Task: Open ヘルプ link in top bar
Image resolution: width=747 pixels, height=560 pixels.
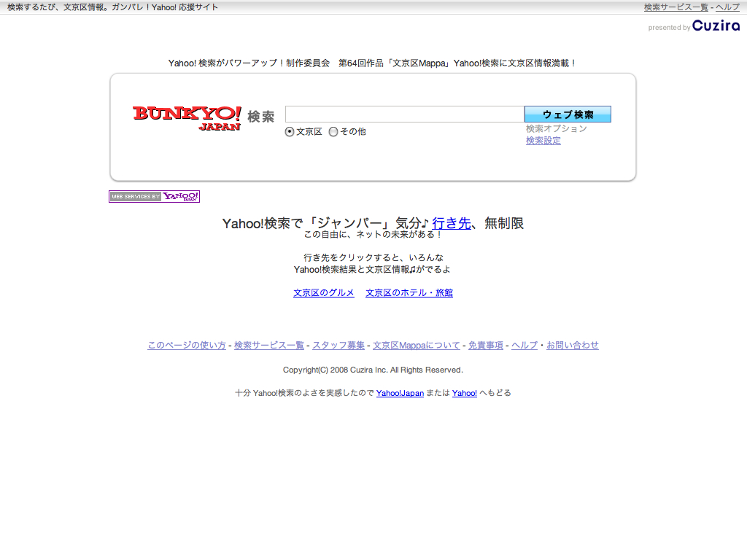Action: [x=727, y=7]
